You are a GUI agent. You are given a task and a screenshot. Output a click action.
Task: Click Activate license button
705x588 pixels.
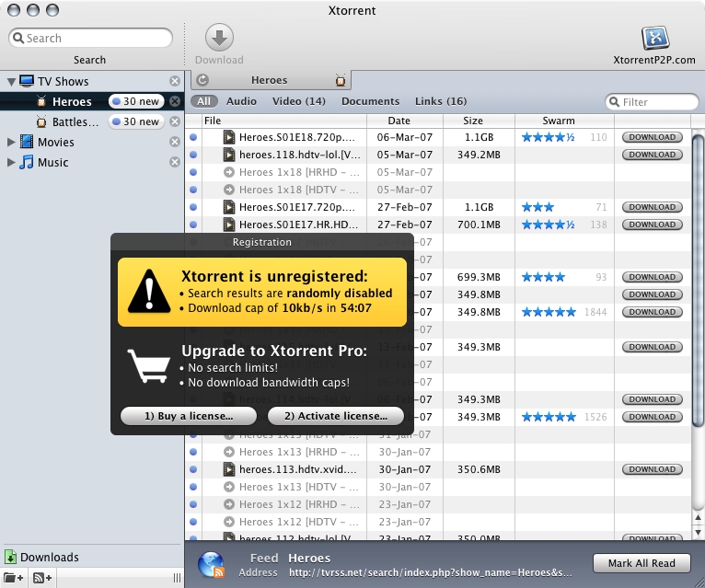click(x=336, y=416)
